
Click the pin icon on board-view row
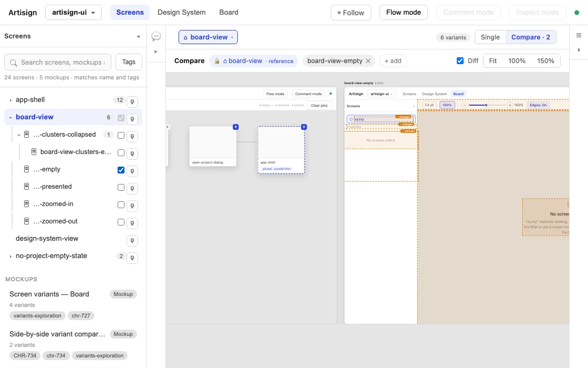(x=132, y=119)
